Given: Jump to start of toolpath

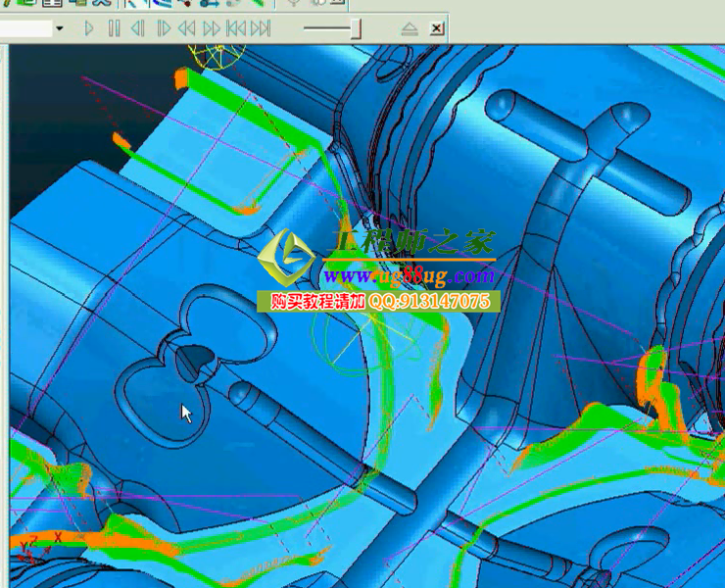Looking at the screenshot, I should [x=235, y=28].
